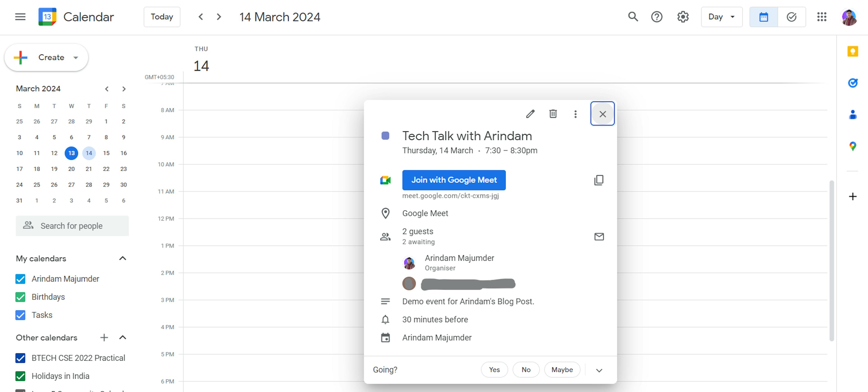Respond Yes to the event
The width and height of the screenshot is (868, 392).
coord(494,370)
